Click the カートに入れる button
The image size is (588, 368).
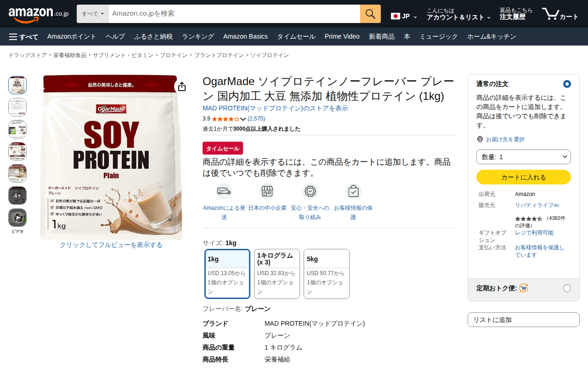[524, 177]
